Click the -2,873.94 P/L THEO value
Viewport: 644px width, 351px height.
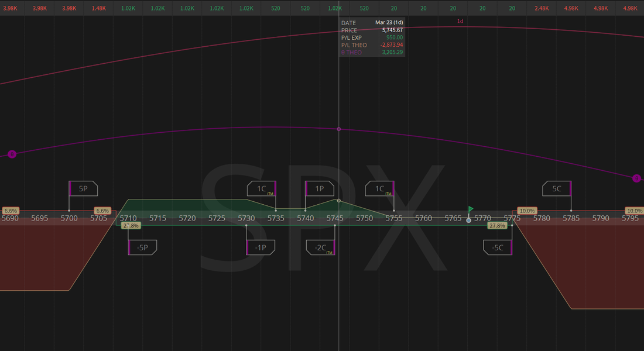[x=392, y=44]
